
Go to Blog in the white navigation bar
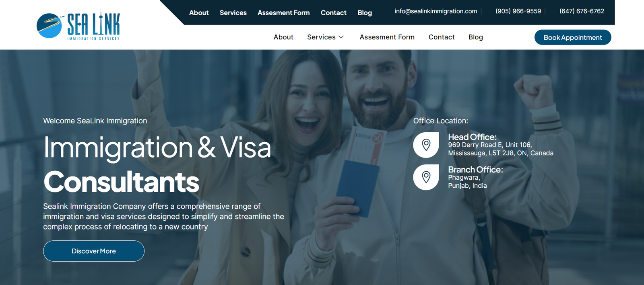pyautogui.click(x=476, y=37)
